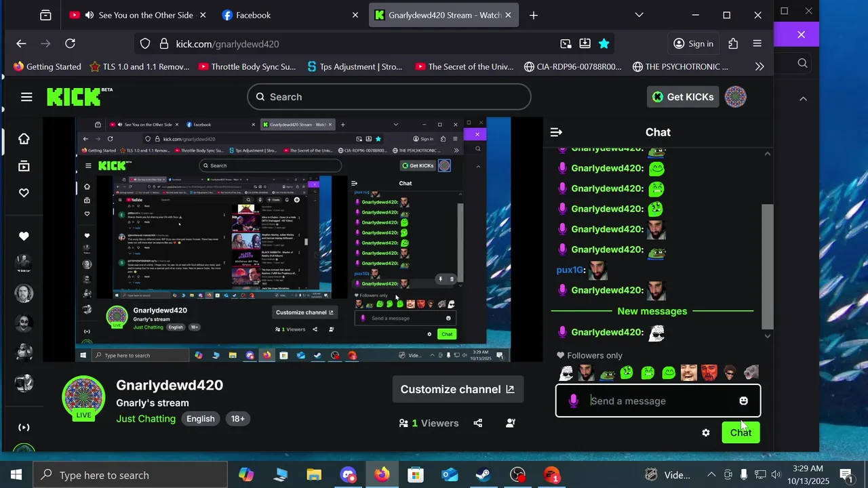Mute the See You on the Other Side tab audio
868x488 pixels.
(90, 15)
